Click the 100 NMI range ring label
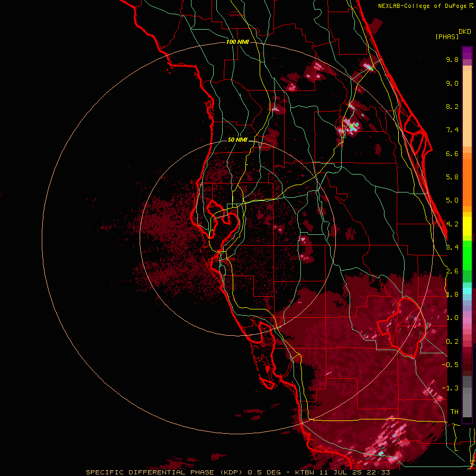Screen dimensions: 476x476 [237, 42]
